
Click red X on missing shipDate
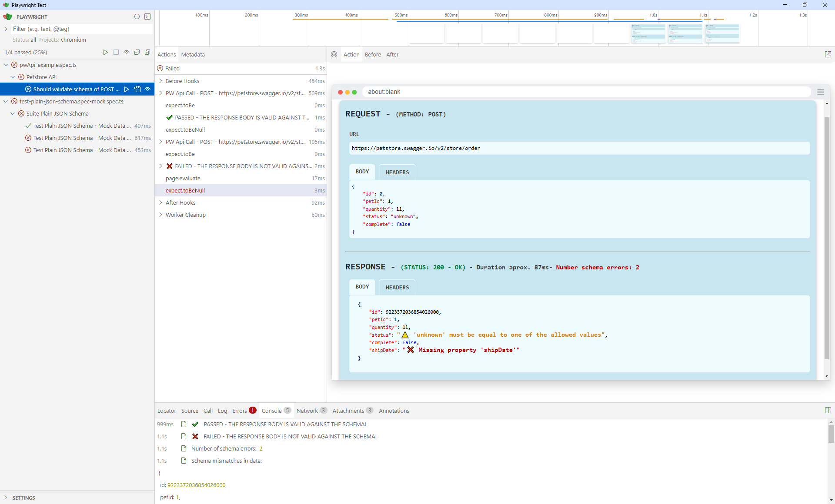[411, 350]
